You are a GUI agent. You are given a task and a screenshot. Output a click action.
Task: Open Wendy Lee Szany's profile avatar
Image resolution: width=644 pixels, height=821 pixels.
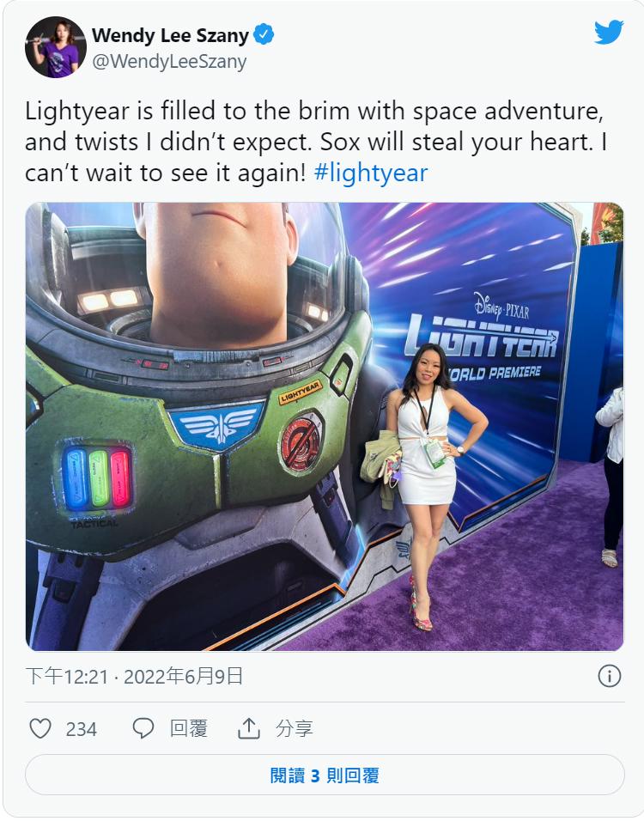tap(56, 47)
